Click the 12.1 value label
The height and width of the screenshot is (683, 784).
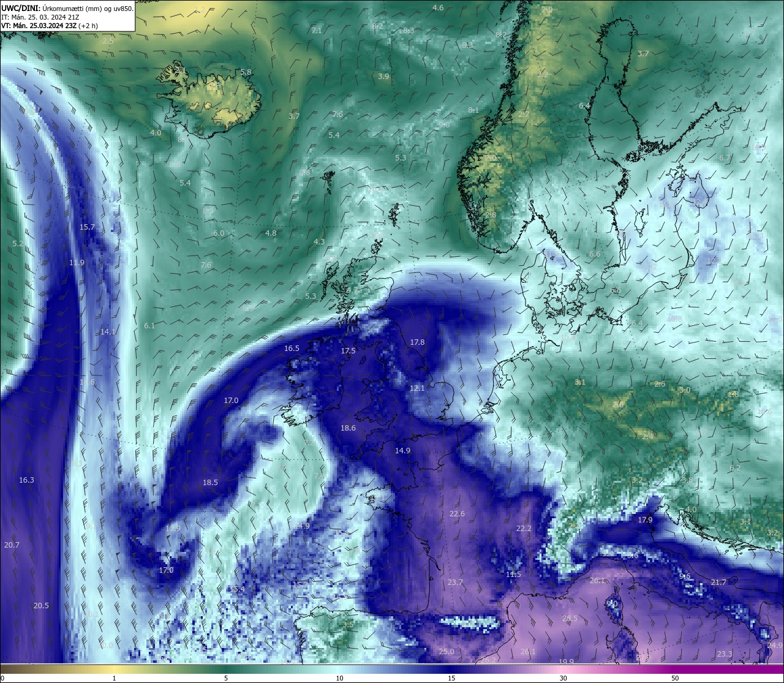(x=417, y=388)
